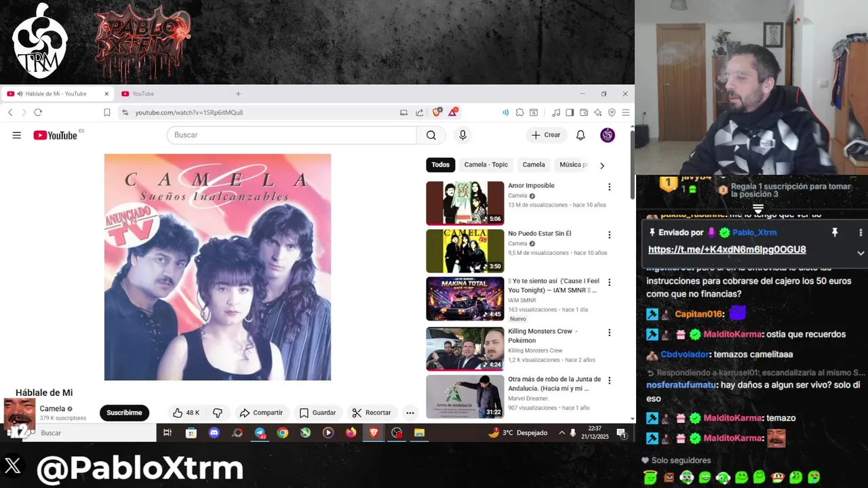Open Firefox from the taskbar

click(351, 432)
